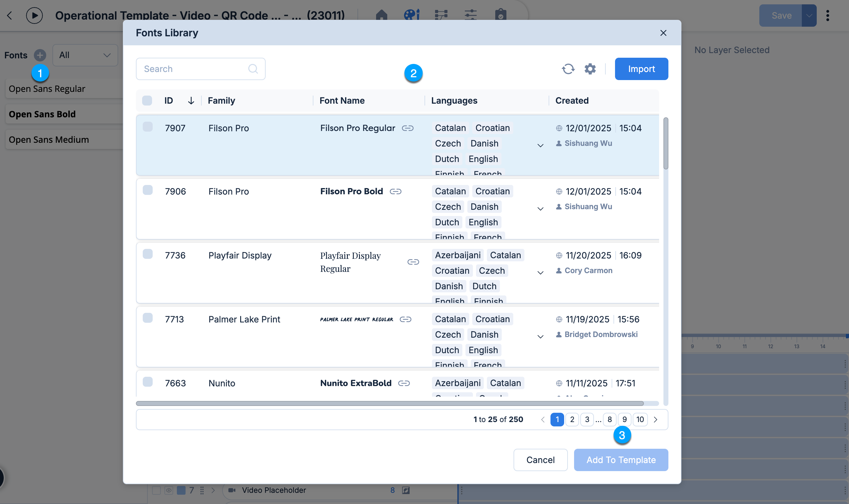
Task: Focus the font Search field
Action: click(x=200, y=69)
